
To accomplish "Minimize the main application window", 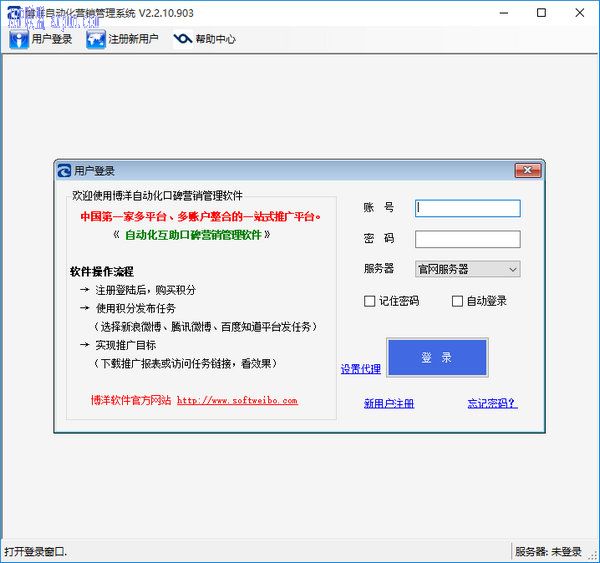I will point(504,13).
